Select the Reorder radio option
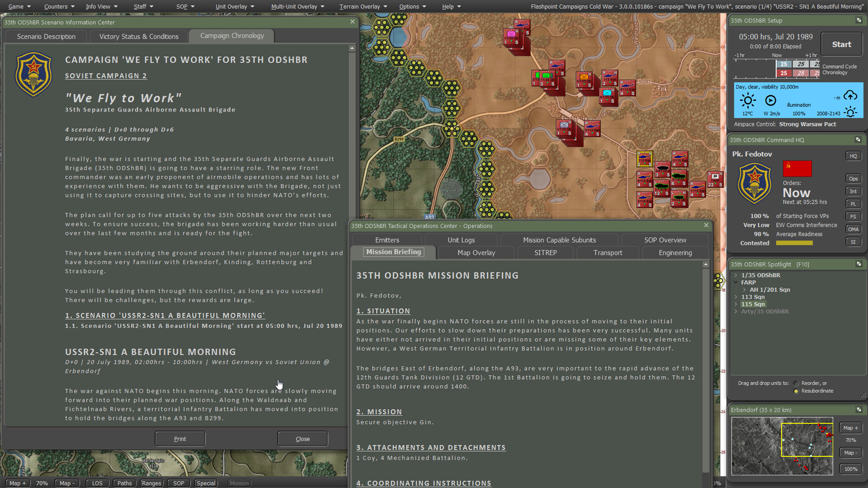868x488 pixels. (796, 383)
